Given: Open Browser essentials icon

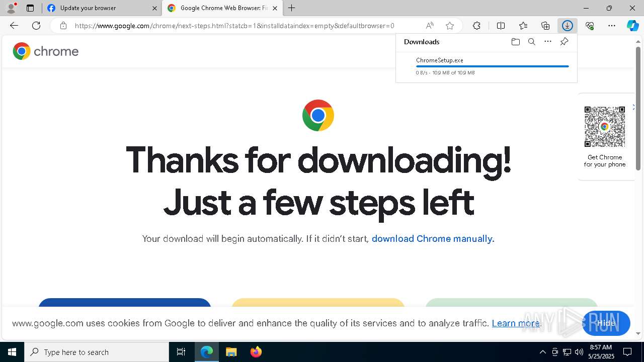Looking at the screenshot, I should coord(590,26).
